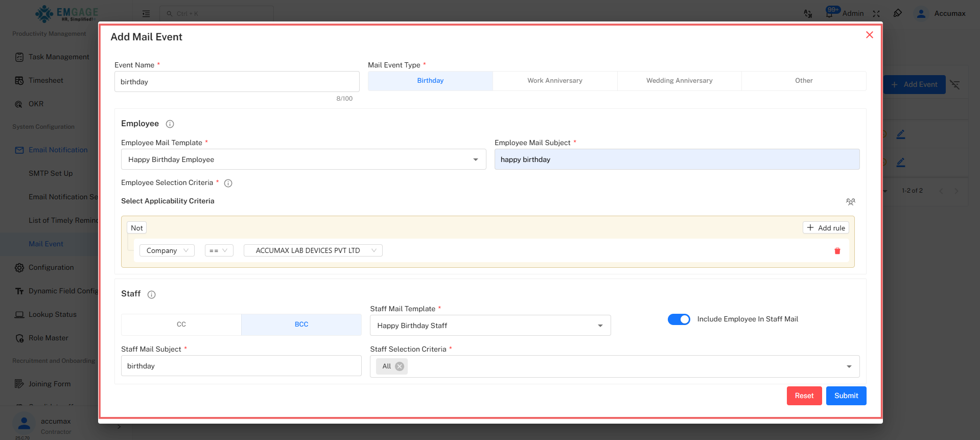The image size is (980, 440).
Task: Open the Accumax user profile avatar
Action: (921, 14)
